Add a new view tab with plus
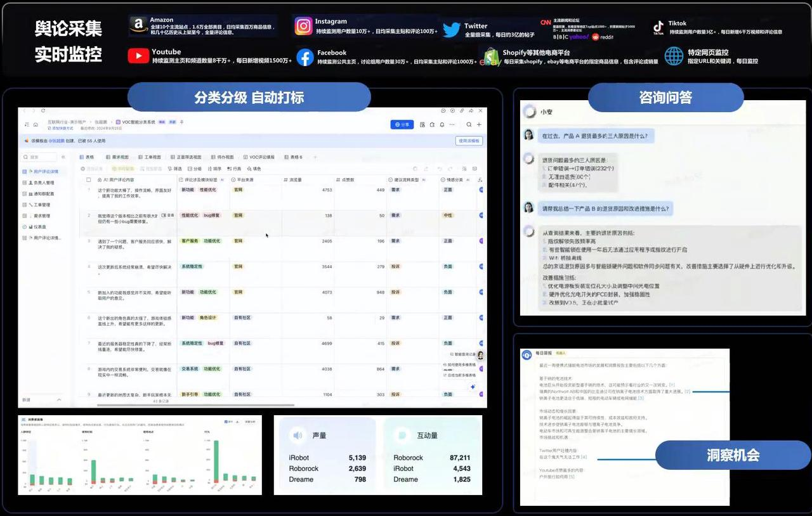The height and width of the screenshot is (516, 812). click(x=316, y=157)
